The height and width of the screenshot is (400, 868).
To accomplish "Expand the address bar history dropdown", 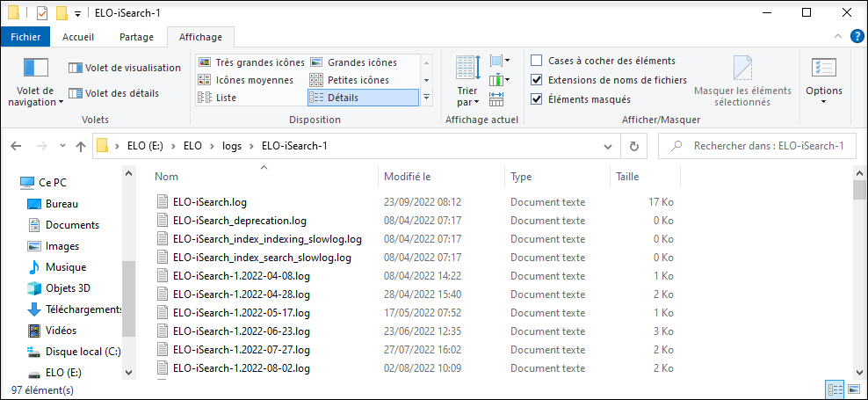I will (x=608, y=146).
